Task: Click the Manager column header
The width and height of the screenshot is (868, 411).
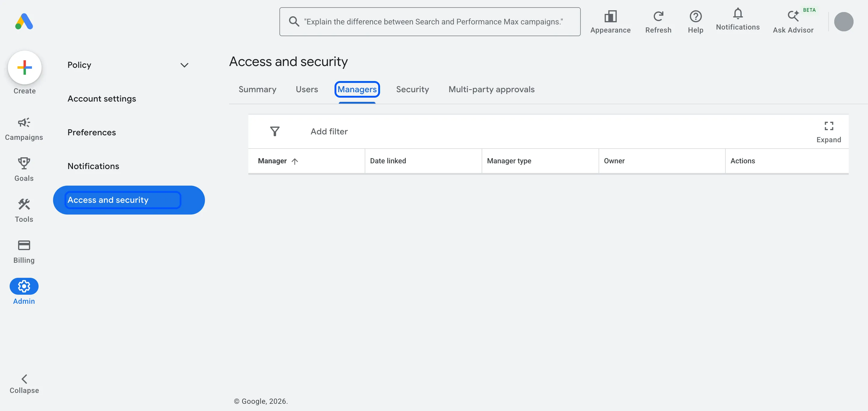Action: pyautogui.click(x=306, y=161)
